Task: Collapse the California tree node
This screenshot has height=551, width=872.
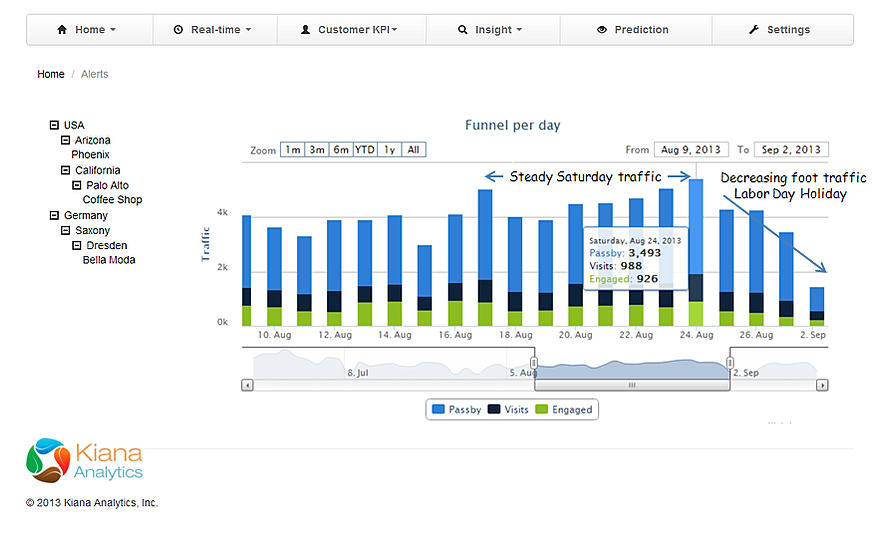Action: pyautogui.click(x=66, y=170)
